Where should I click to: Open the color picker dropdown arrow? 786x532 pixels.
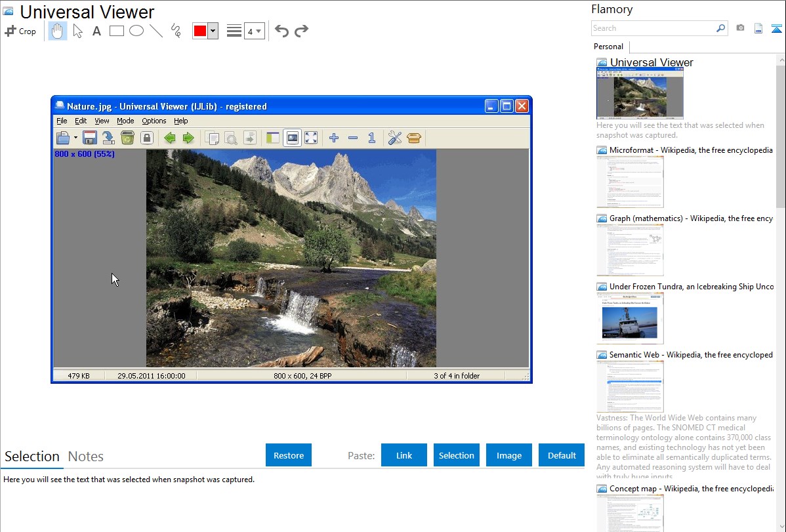tap(213, 31)
